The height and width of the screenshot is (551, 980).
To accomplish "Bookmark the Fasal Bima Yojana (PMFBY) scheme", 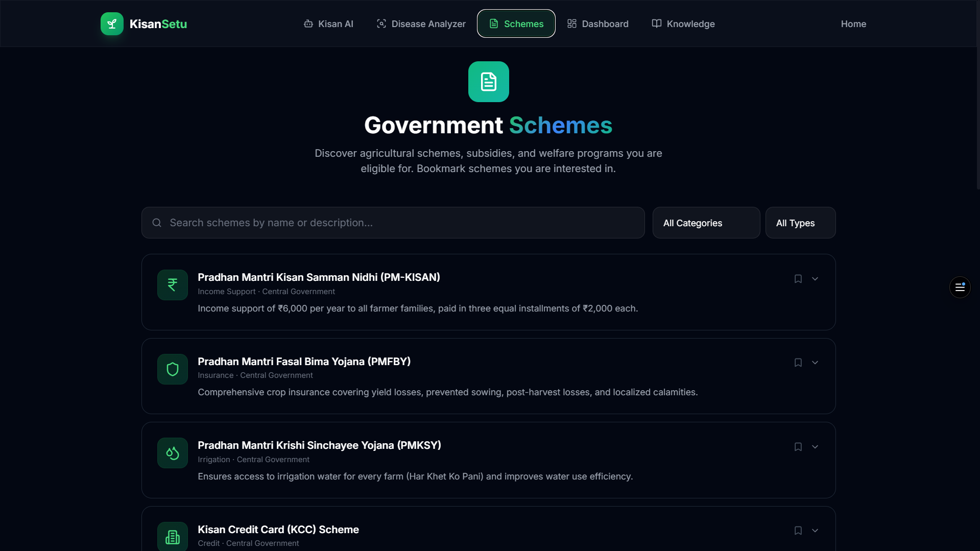I will click(798, 363).
